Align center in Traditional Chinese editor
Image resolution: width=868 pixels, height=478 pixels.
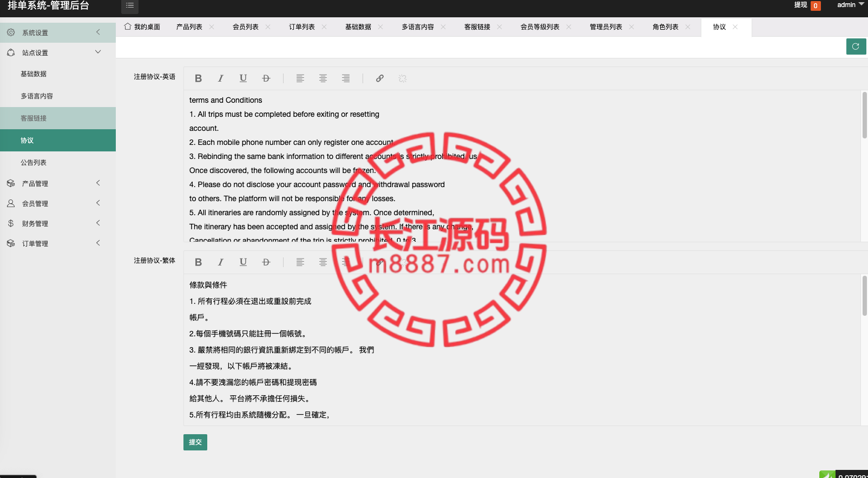[323, 262]
